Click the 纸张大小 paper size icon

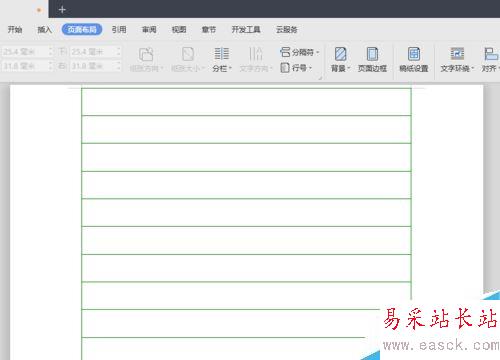click(x=188, y=54)
